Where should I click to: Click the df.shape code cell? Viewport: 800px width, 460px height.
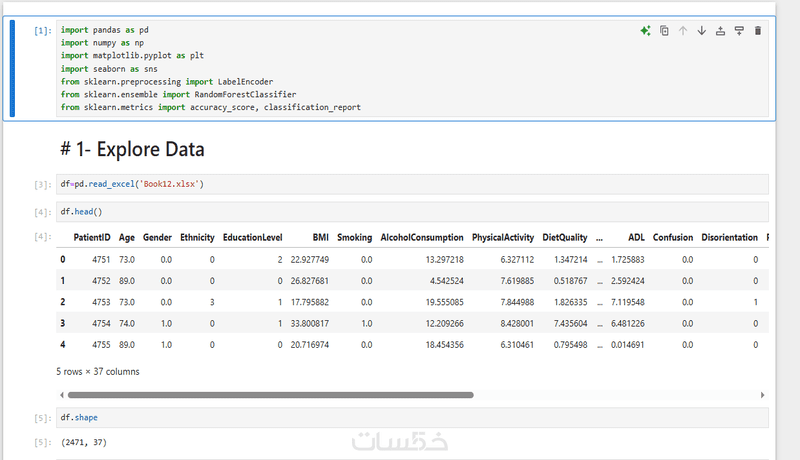pyautogui.click(x=412, y=418)
